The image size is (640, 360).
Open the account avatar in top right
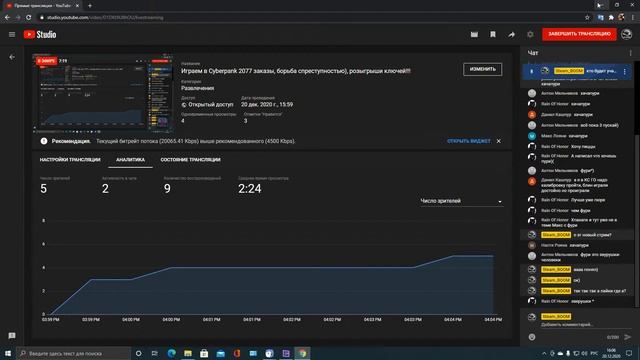tap(627, 34)
